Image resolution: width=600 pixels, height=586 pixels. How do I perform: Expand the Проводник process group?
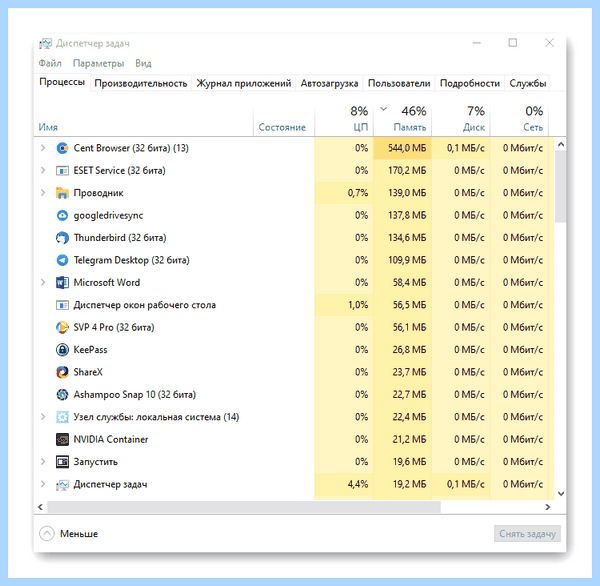[43, 193]
